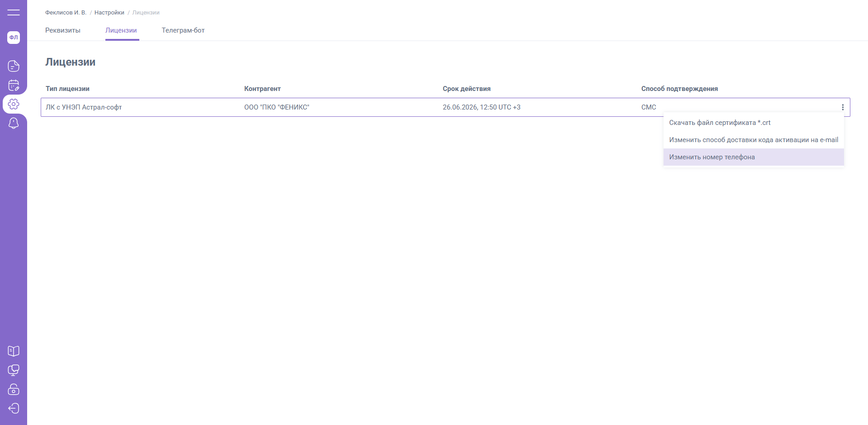
Task: Click the Настройки breadcrumb link
Action: tap(109, 13)
